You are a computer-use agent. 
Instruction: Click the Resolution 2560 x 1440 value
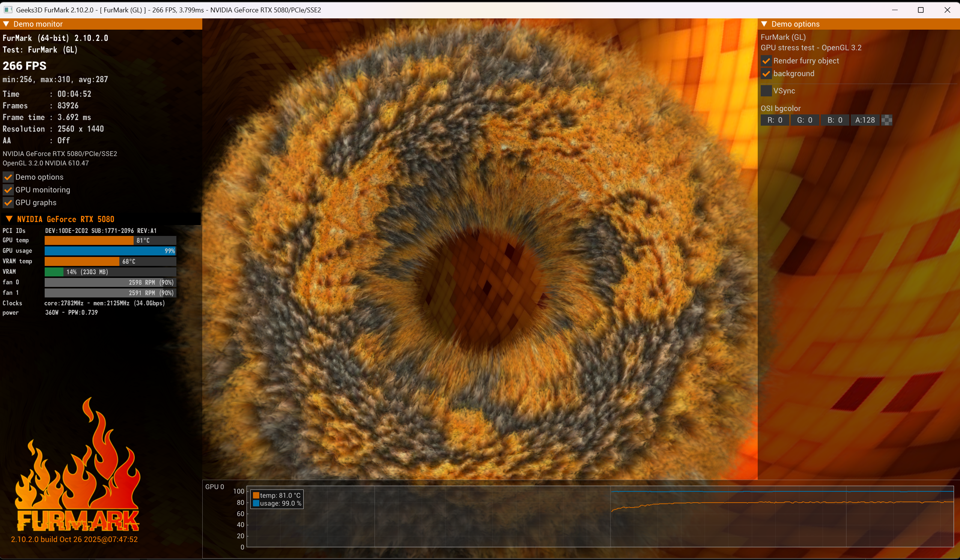(x=80, y=129)
